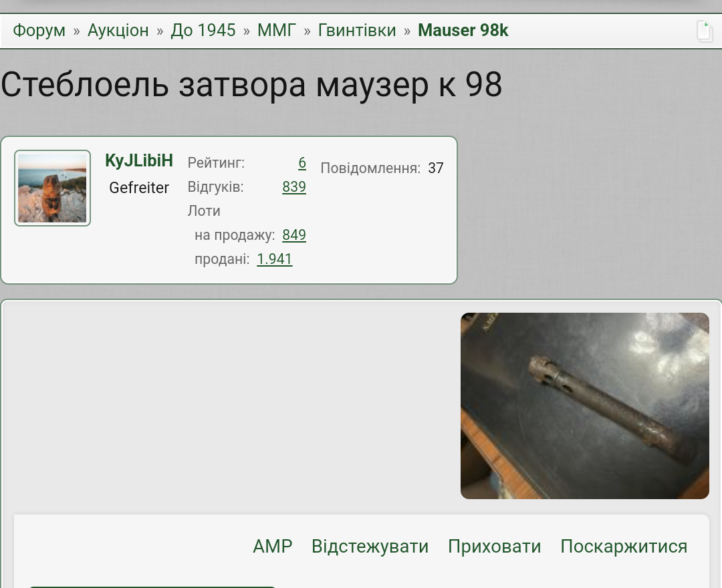Open KyJLibiH user profile name
Screen dimensions: 722x588
point(139,160)
